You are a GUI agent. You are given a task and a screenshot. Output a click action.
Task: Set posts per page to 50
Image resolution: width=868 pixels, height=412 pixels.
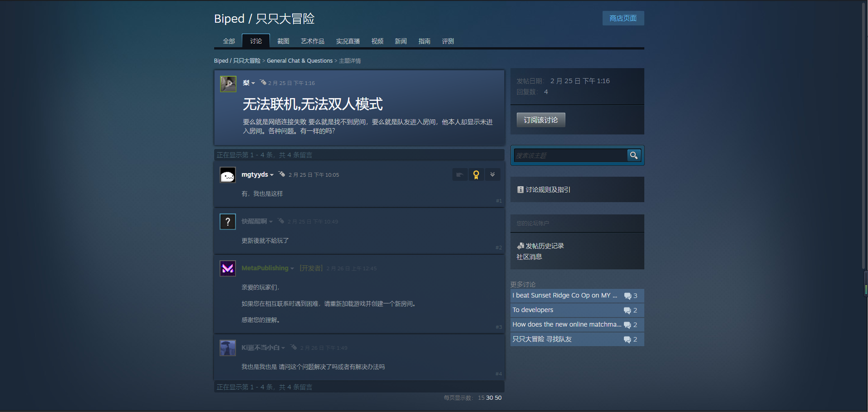click(x=498, y=397)
